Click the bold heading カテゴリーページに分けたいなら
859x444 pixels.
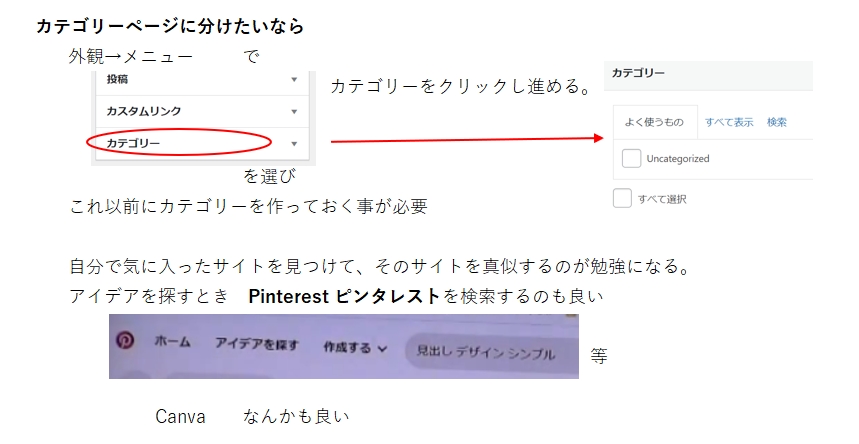(x=170, y=27)
